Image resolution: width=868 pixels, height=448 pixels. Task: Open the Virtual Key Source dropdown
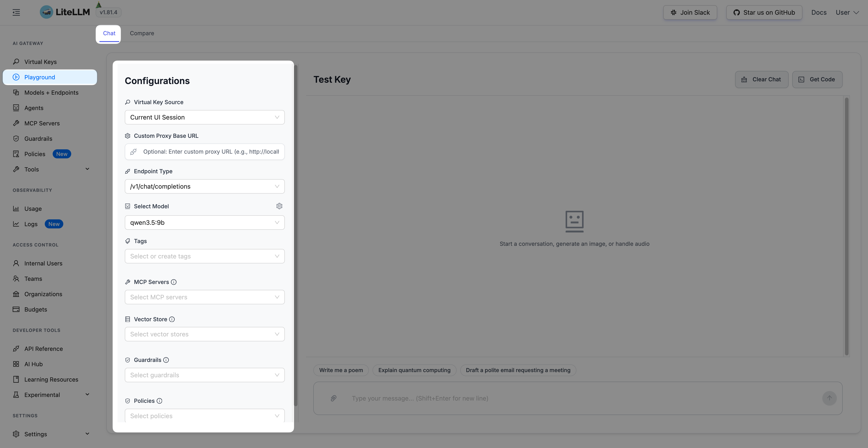click(205, 117)
